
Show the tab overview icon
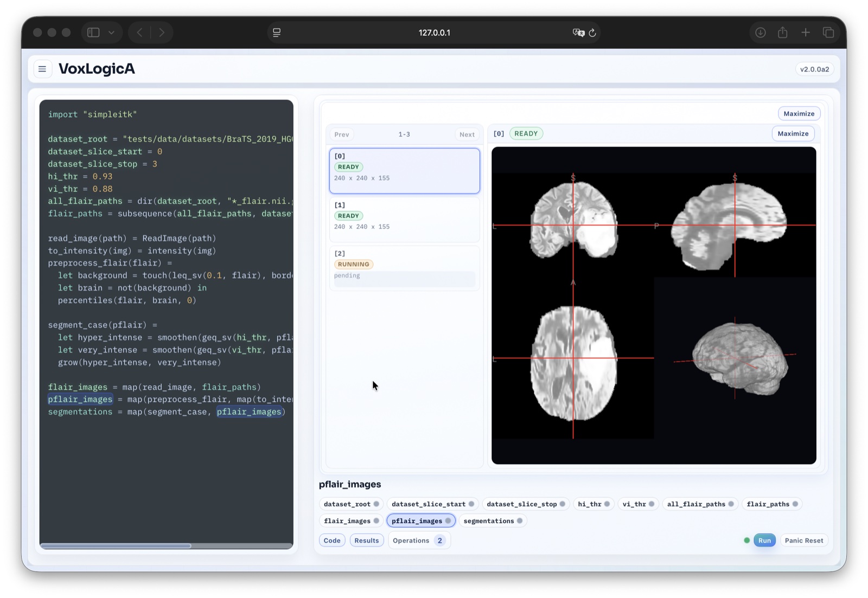828,33
